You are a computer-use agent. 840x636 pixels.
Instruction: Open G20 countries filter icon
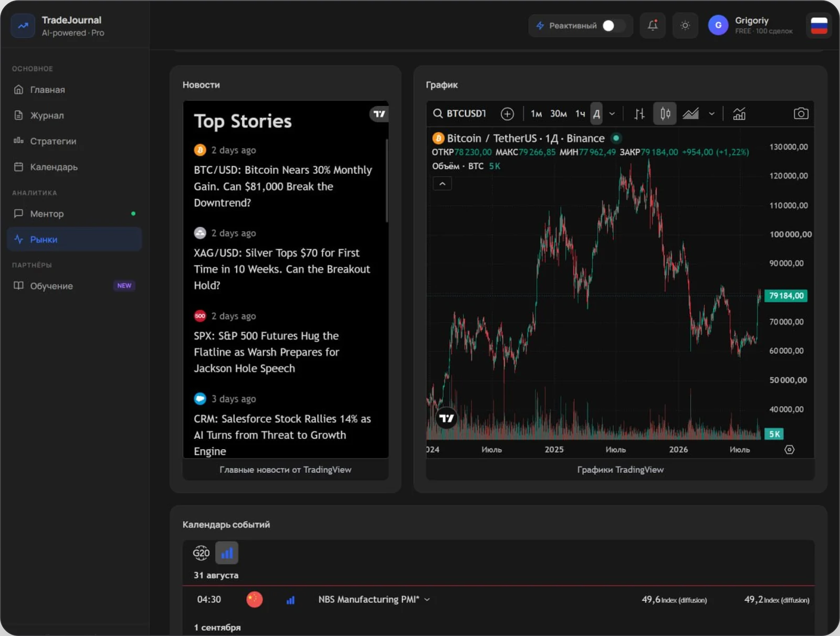tap(201, 553)
